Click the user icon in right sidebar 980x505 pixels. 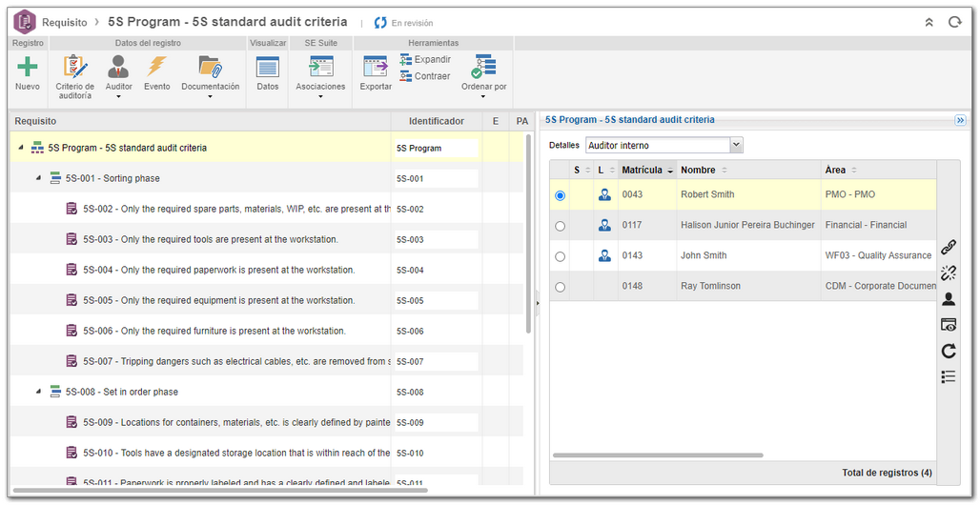tap(949, 299)
